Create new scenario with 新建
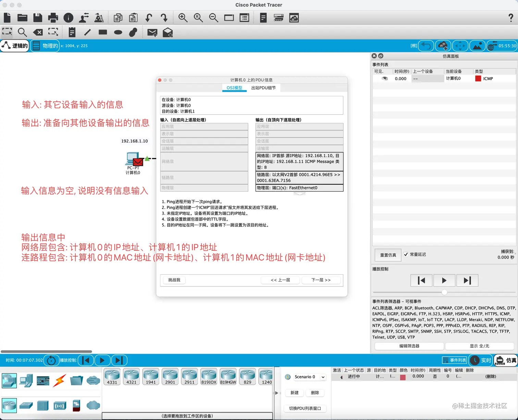 [295, 393]
